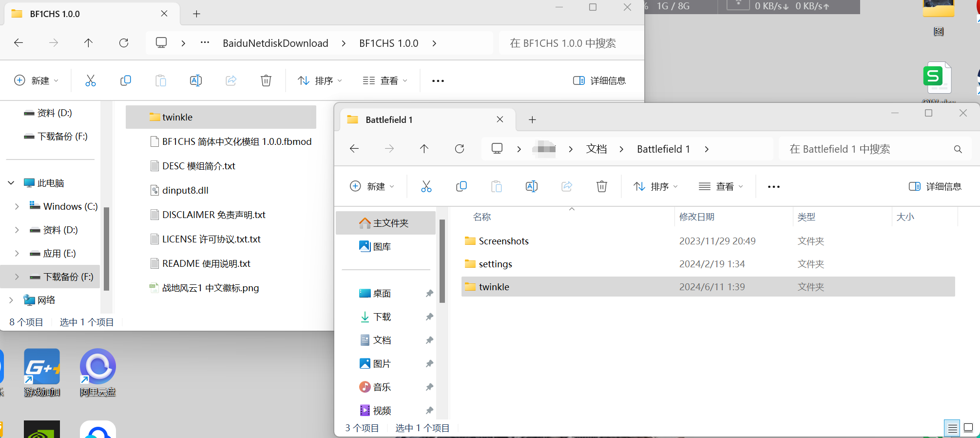The height and width of the screenshot is (438, 980).
Task: Click search field in BF1CHS window
Action: click(x=573, y=43)
